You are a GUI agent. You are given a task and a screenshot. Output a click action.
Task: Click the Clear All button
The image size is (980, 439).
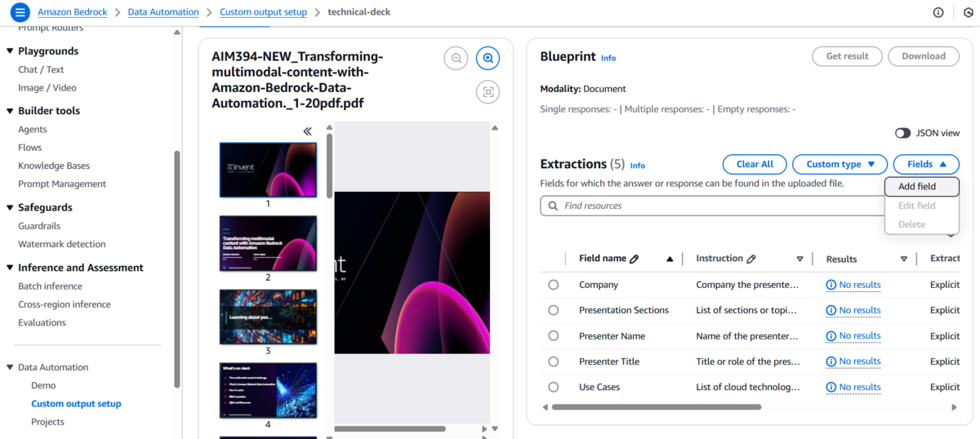(x=755, y=164)
